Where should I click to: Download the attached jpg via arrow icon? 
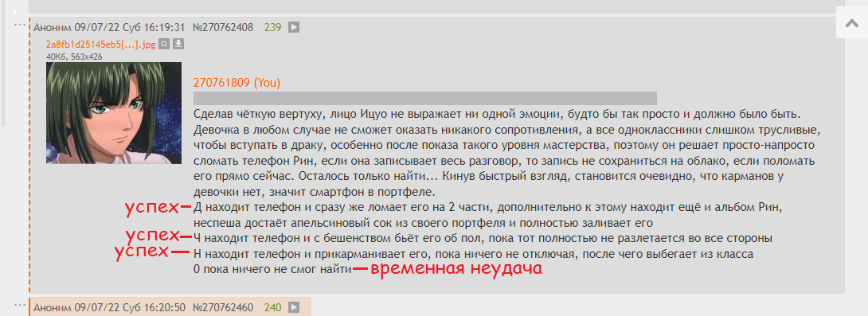[178, 45]
